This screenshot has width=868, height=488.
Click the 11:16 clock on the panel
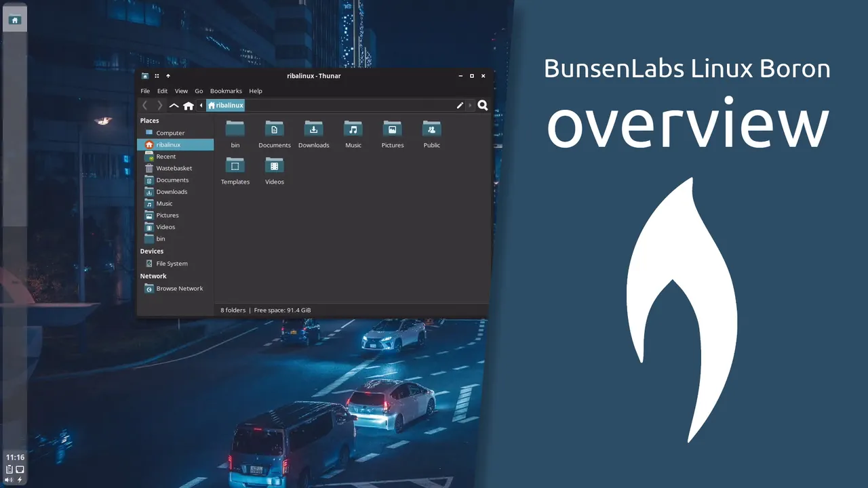click(15, 457)
